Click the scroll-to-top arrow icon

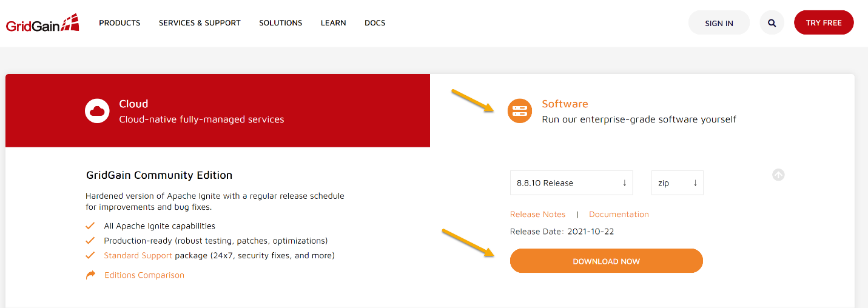[x=779, y=175]
